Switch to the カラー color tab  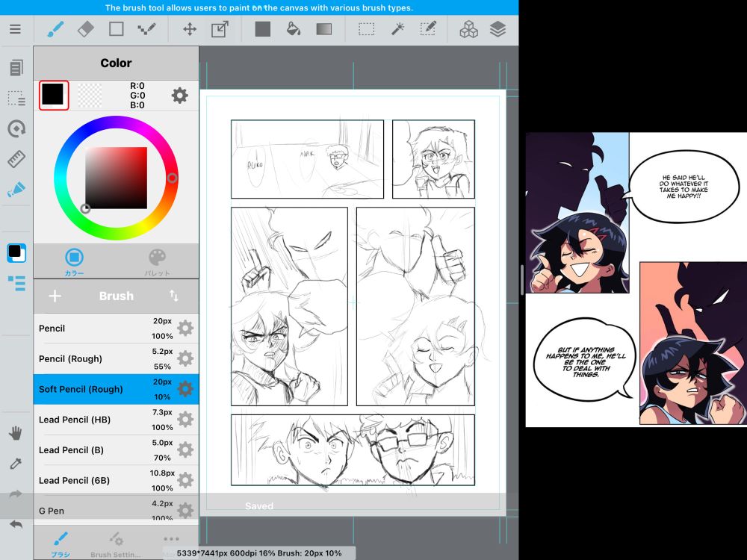click(x=74, y=262)
